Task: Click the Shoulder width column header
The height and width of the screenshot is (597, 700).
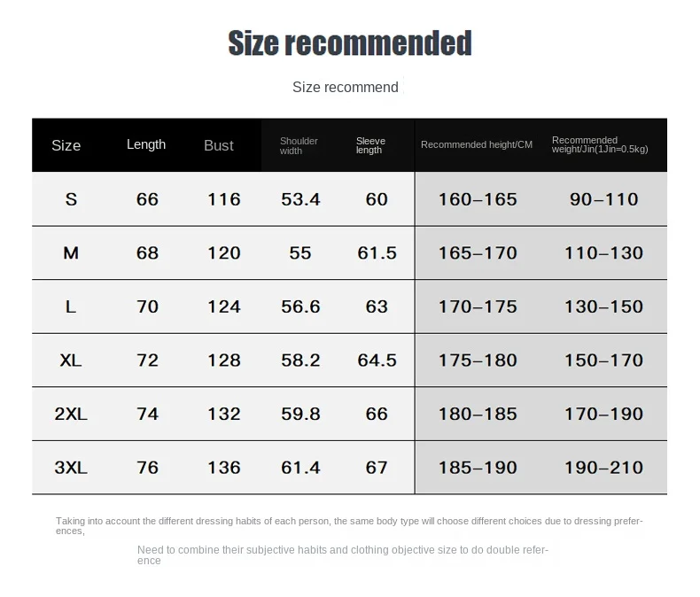Action: click(299, 146)
